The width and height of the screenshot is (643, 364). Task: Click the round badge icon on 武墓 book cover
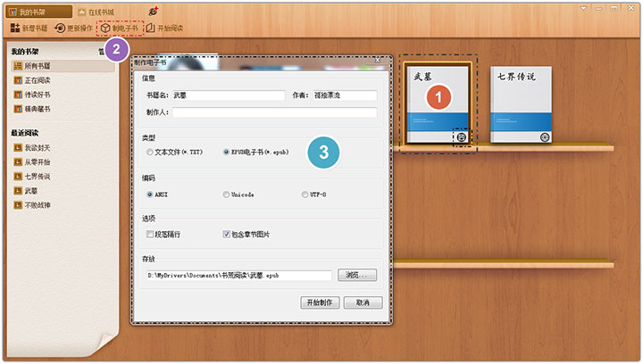(461, 137)
